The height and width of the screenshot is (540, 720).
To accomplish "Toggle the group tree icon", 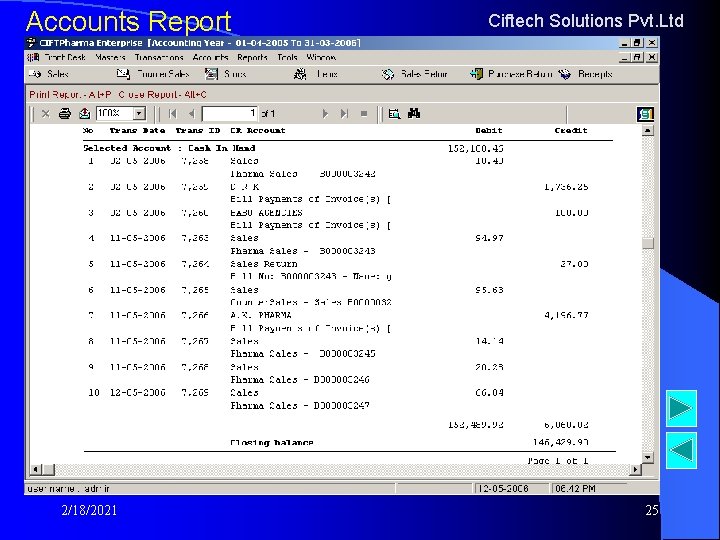I will (394, 113).
